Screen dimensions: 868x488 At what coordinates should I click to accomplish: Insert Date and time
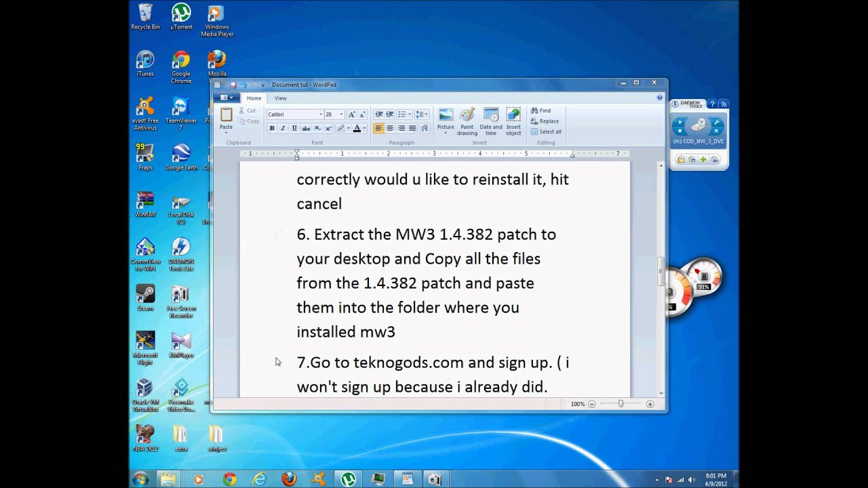(x=491, y=122)
